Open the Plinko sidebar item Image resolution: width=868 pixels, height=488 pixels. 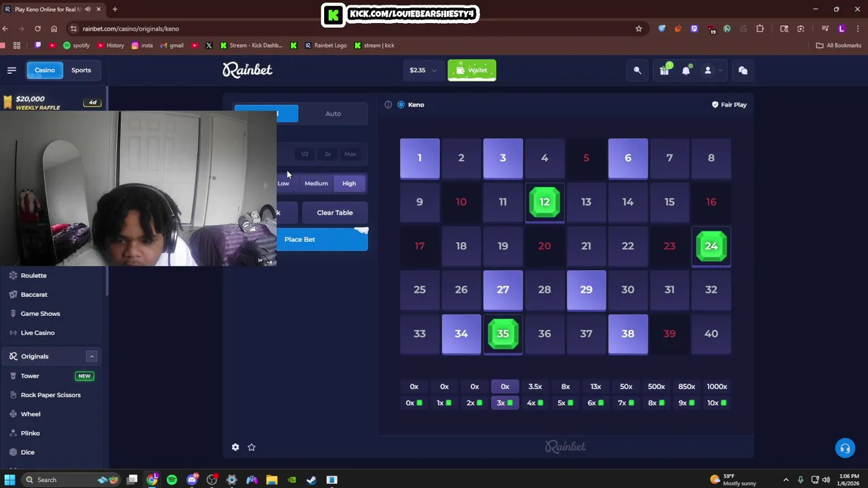[30, 433]
